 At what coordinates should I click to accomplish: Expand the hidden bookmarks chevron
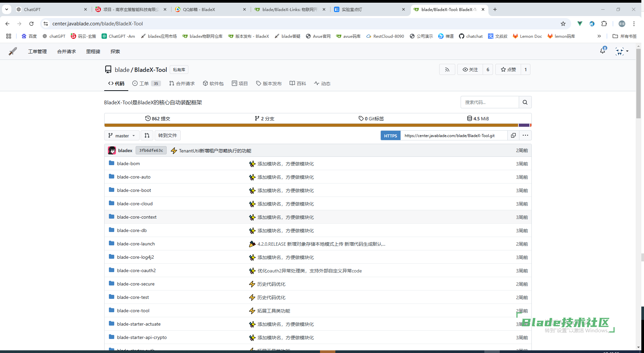pos(599,36)
